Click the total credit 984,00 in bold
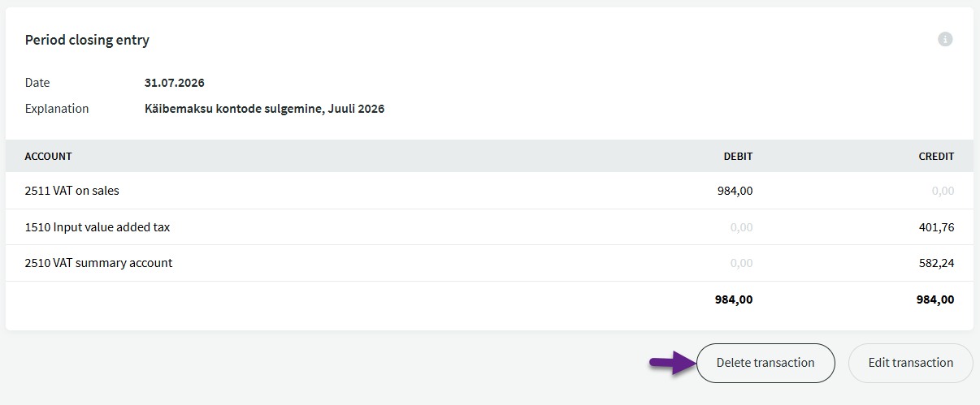Viewport: 980px width, 405px height. (x=935, y=299)
